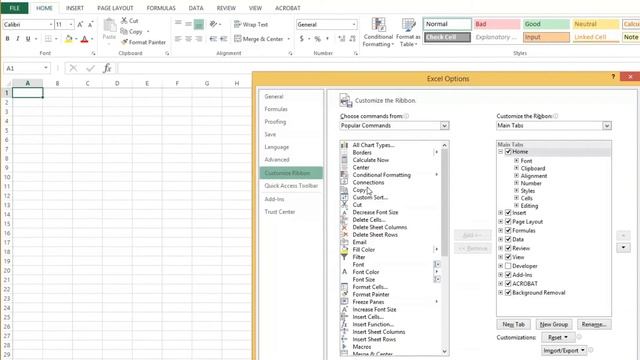Viewport: 640px width, 360px height.
Task: Switch to the FORMULAS ribbon tab
Action: (x=161, y=8)
